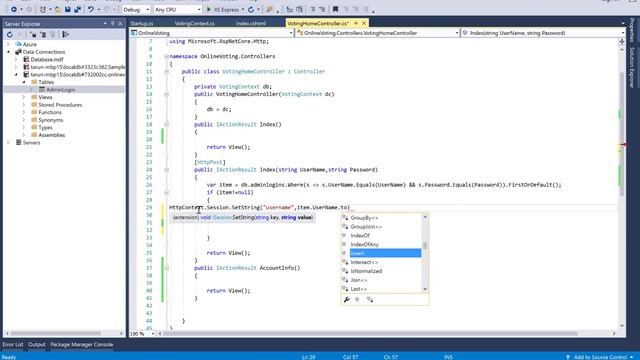Click the Open File folder icon in toolbar
Viewport: 640px width, 360px height.
(x=58, y=9)
